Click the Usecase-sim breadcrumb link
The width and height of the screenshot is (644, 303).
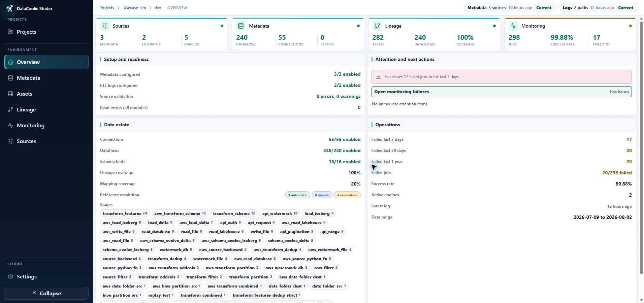(x=134, y=8)
